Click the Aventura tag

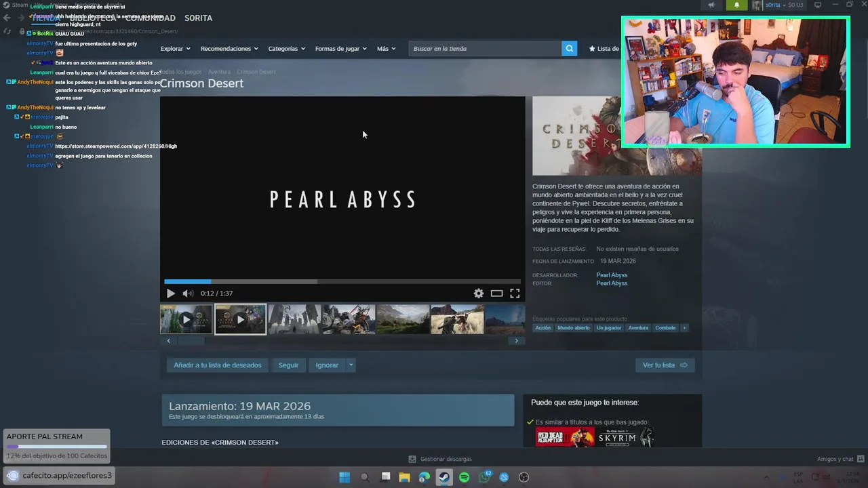click(x=638, y=328)
